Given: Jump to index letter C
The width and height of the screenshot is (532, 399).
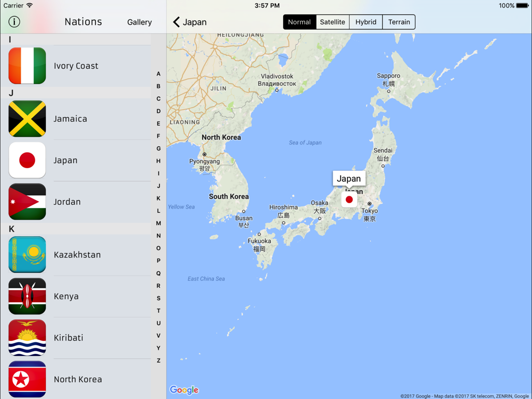Looking at the screenshot, I should tap(159, 99).
